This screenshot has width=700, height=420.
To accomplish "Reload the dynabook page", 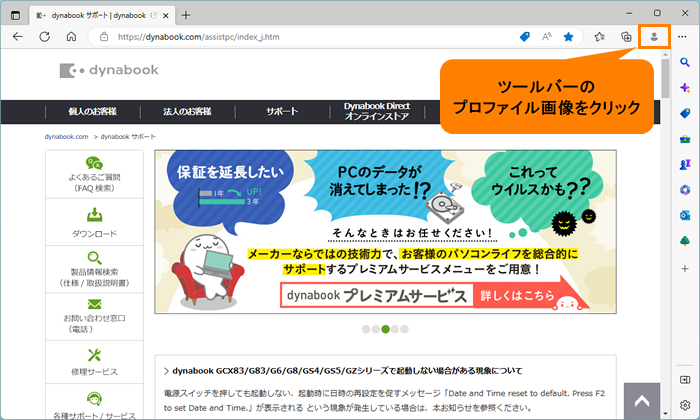I will (x=45, y=37).
